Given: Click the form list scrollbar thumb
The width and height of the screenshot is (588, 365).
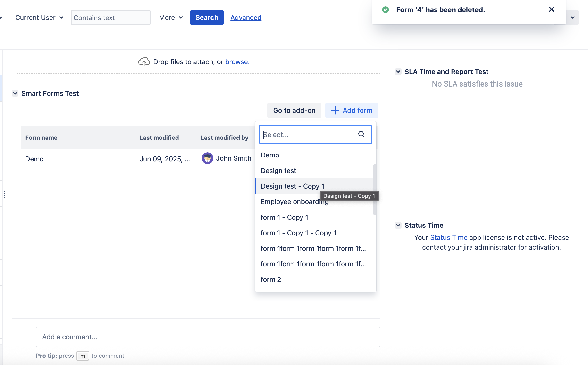Looking at the screenshot, I should coord(375,190).
